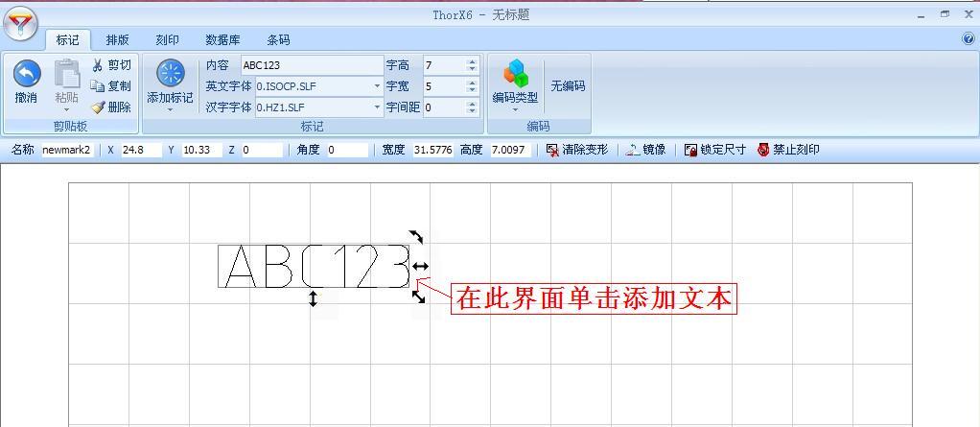Open the Chinese font (汉字字体) dropdown
This screenshot has height=427, width=980.
378,107
